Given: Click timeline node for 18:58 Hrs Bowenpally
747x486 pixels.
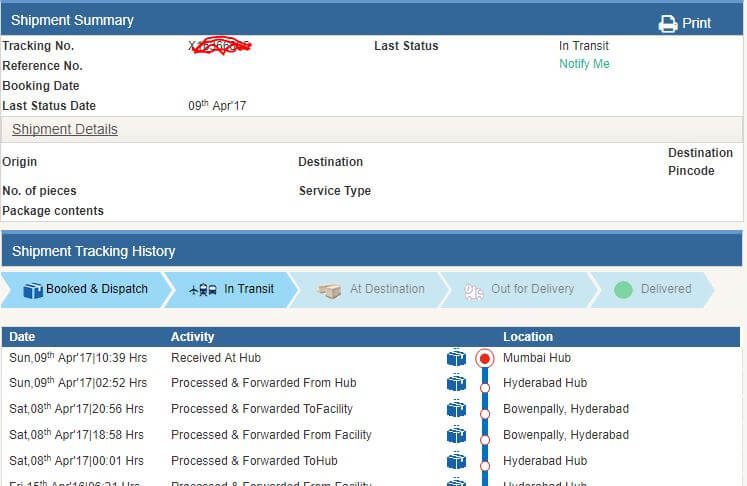Looking at the screenshot, I should point(485,440).
